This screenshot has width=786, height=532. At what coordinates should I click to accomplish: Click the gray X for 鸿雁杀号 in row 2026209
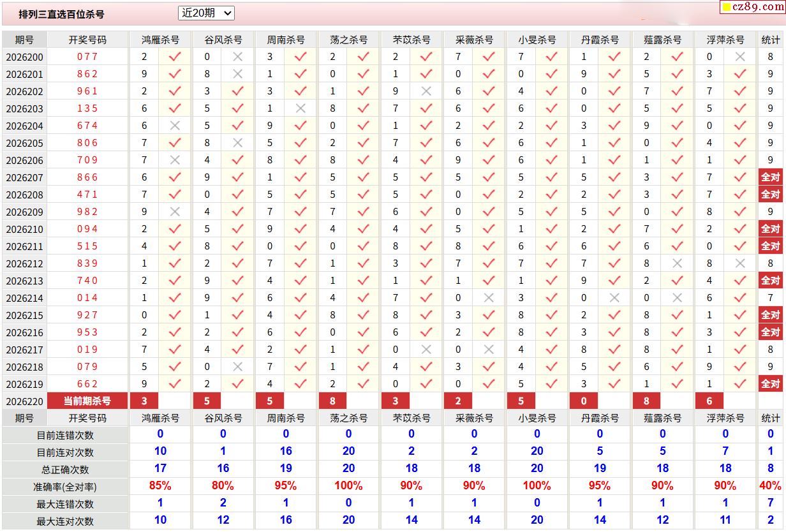[x=175, y=212]
